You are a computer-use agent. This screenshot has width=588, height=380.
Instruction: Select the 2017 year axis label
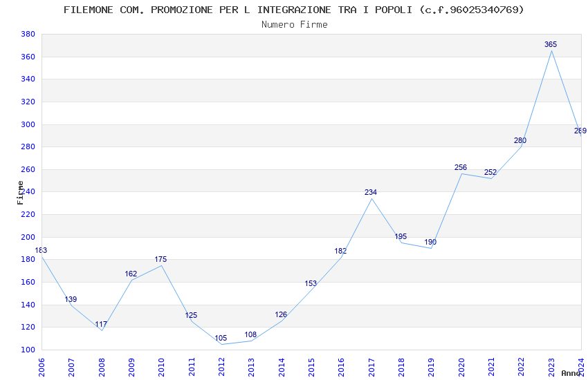pyautogui.click(x=371, y=367)
